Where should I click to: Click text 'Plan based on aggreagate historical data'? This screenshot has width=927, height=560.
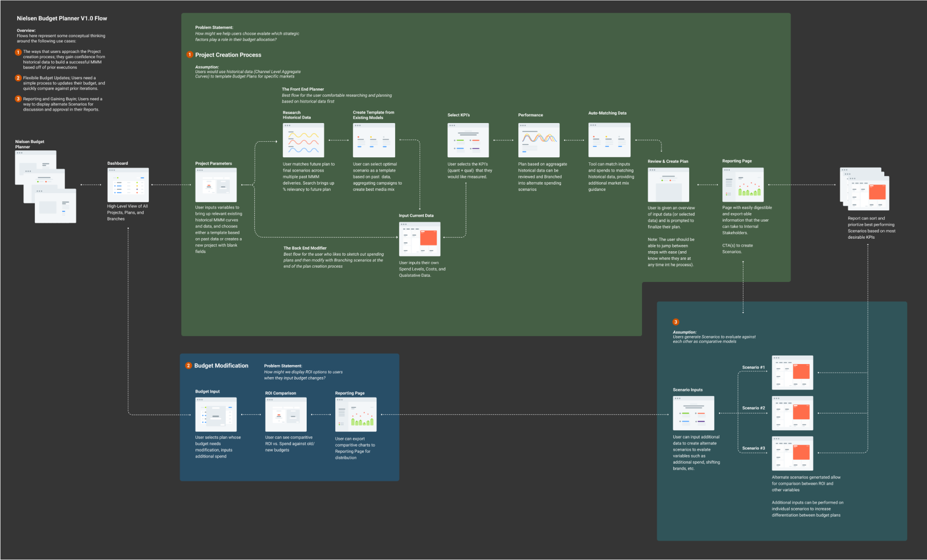click(543, 177)
